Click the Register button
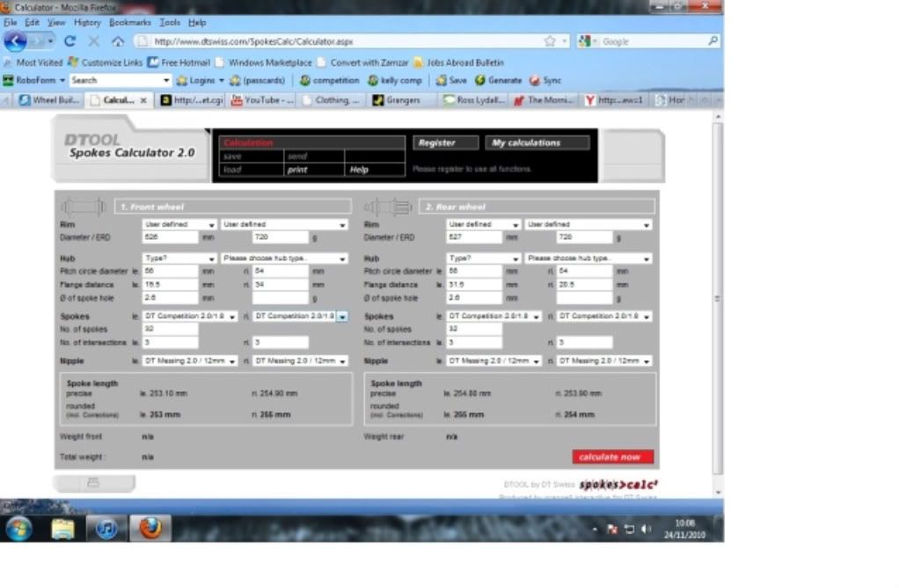Viewport: 899px width, 588px height. [445, 143]
